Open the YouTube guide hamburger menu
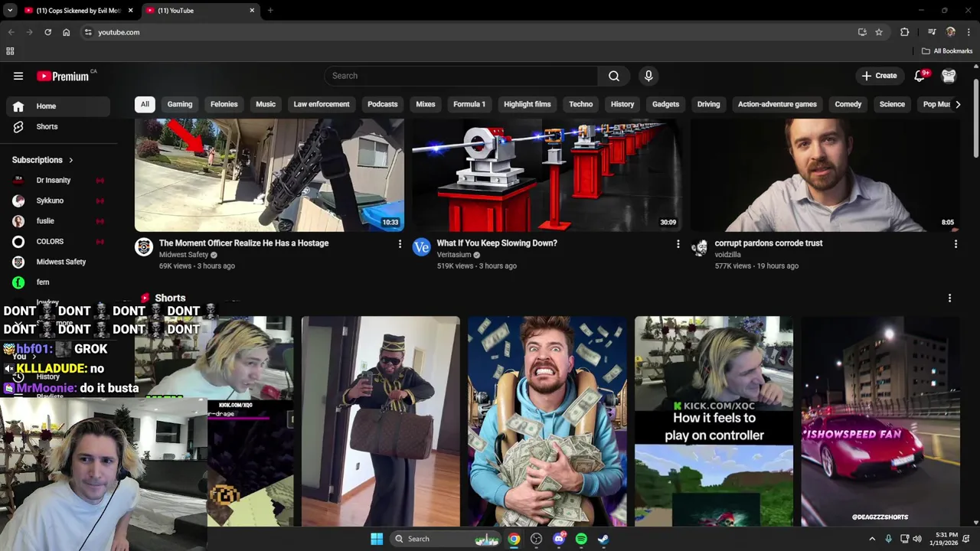The image size is (980, 551). tap(18, 76)
